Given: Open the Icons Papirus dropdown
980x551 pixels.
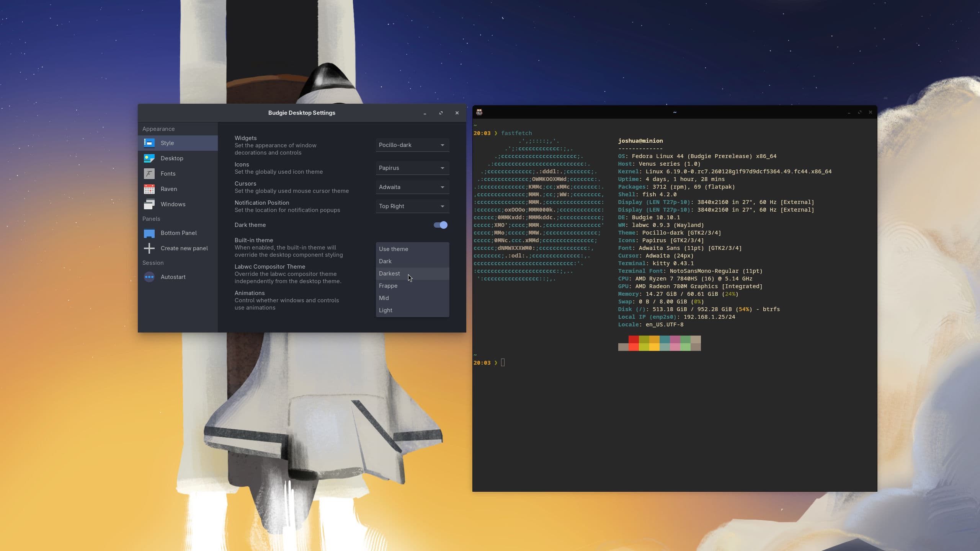Looking at the screenshot, I should pyautogui.click(x=412, y=168).
